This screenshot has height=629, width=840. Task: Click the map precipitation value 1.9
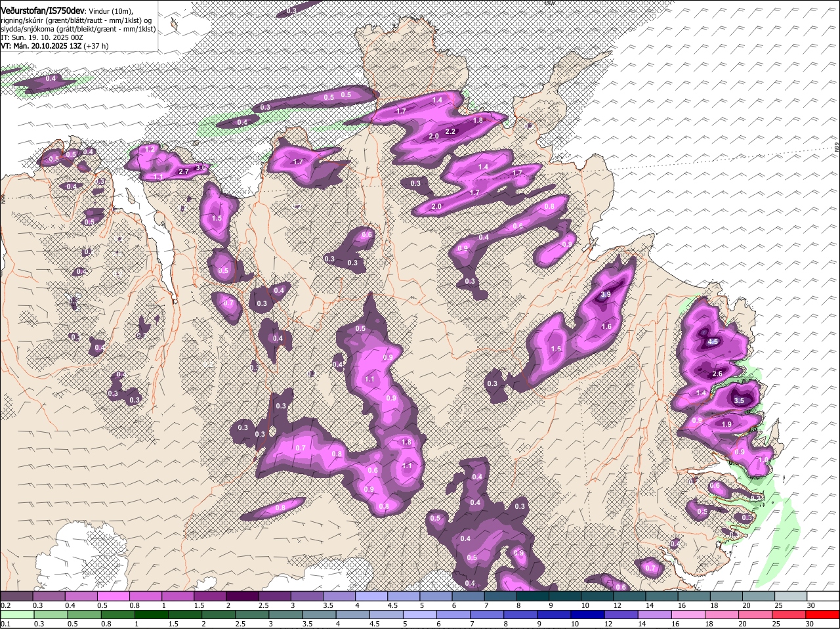tap(726, 425)
